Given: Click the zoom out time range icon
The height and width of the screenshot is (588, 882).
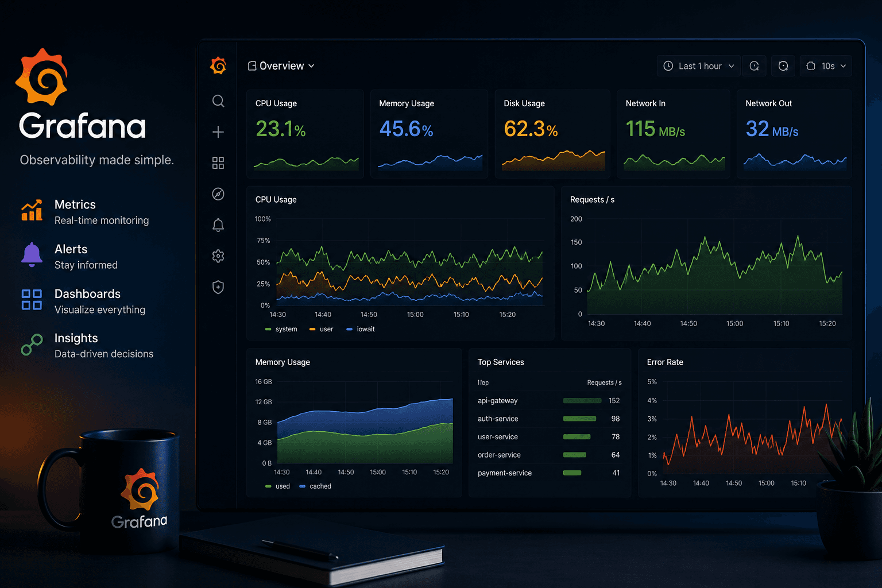Looking at the screenshot, I should tap(755, 66).
